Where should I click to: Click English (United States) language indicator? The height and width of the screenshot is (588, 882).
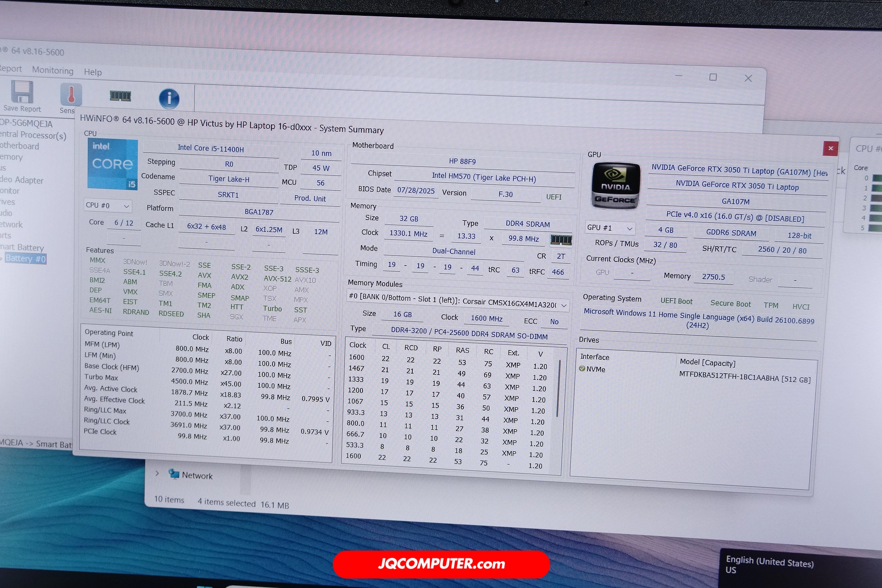[770, 562]
